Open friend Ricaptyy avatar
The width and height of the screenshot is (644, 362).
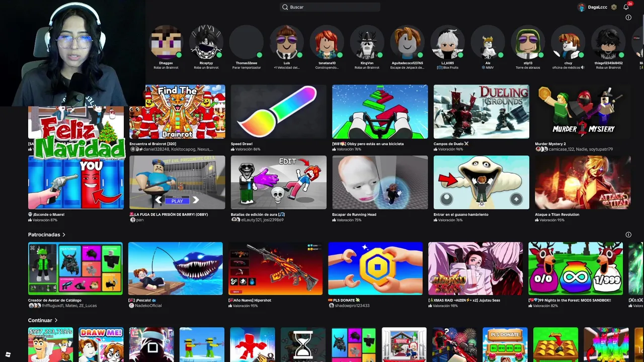pyautogui.click(x=206, y=42)
